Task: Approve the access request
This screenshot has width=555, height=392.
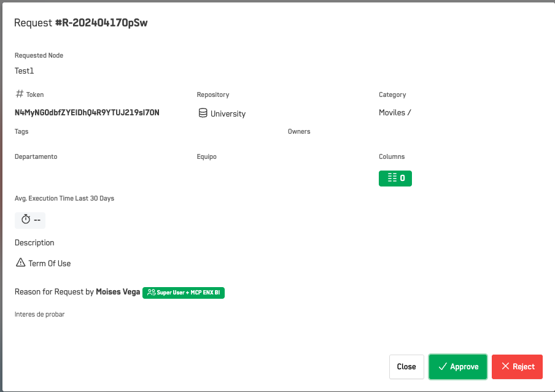Action: [457, 366]
